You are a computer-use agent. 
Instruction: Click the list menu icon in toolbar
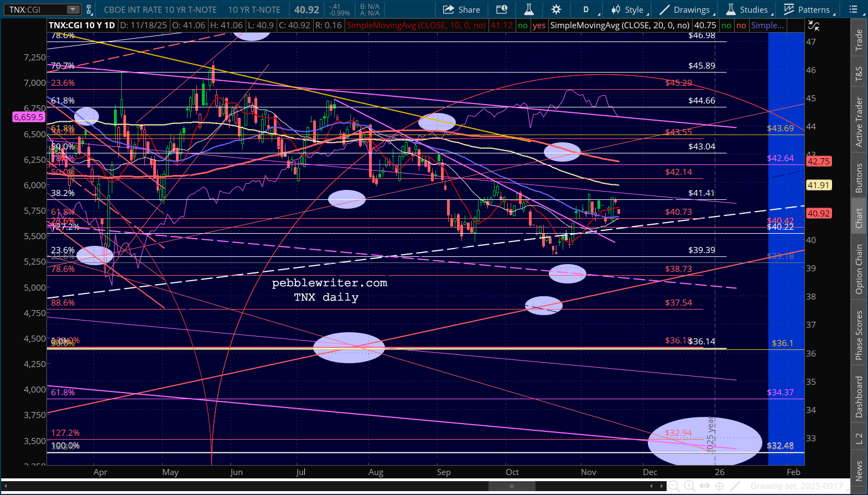tap(854, 9)
